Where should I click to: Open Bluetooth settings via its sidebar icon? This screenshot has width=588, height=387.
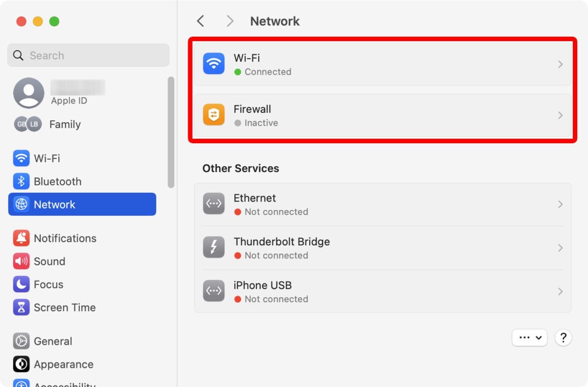coord(20,181)
